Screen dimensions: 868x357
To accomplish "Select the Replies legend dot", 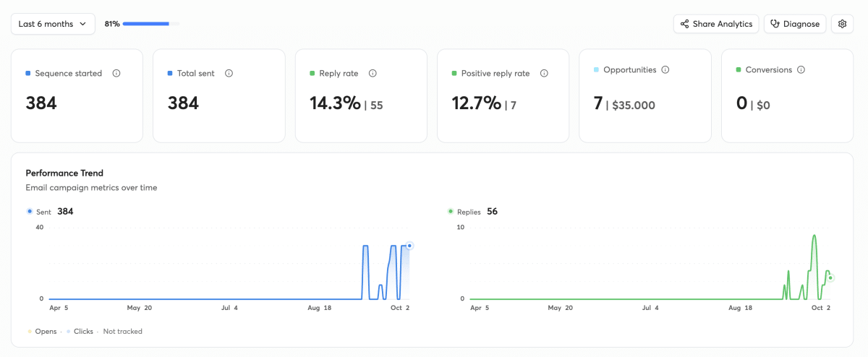I will click(451, 212).
